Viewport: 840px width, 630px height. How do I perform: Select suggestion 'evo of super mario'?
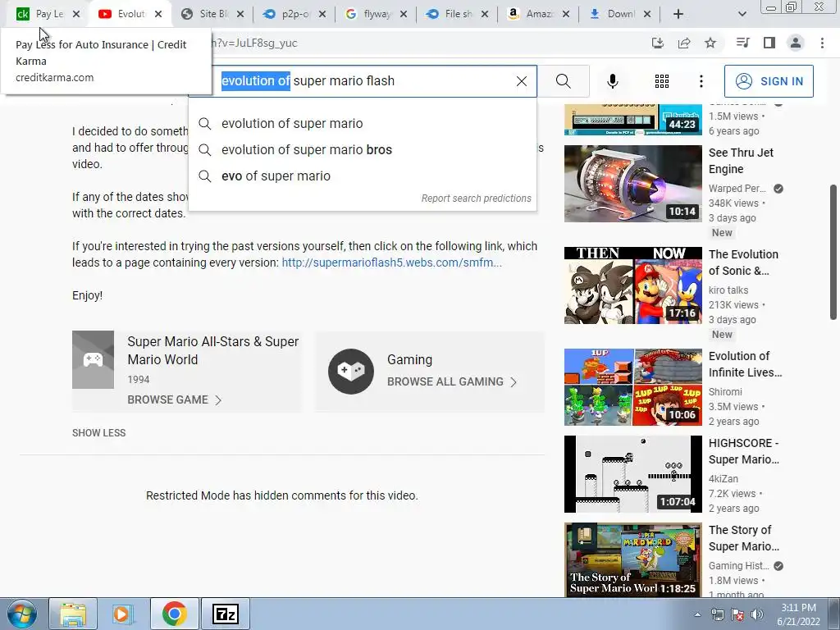pos(363,176)
